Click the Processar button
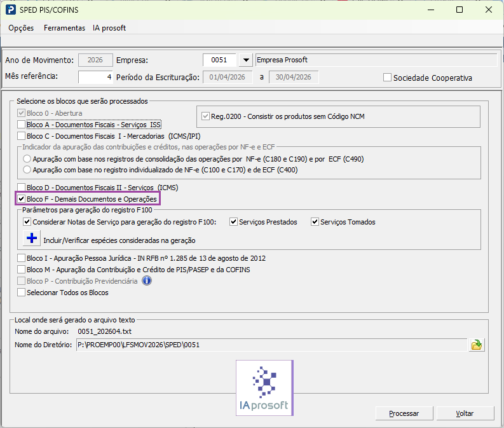Screen dimensions: 504x428 click(404, 413)
